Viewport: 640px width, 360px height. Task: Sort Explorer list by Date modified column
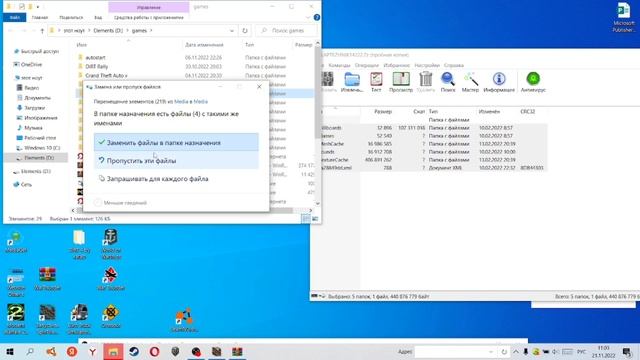(204, 45)
